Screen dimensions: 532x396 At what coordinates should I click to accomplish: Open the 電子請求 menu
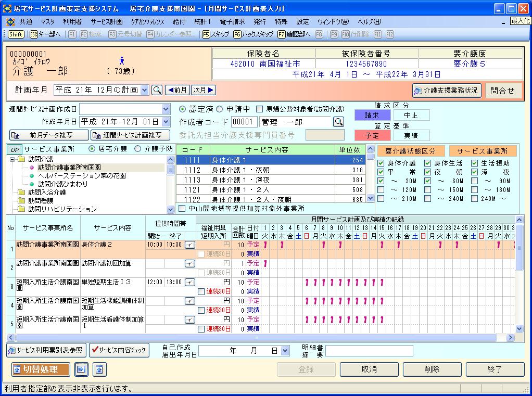(232, 22)
